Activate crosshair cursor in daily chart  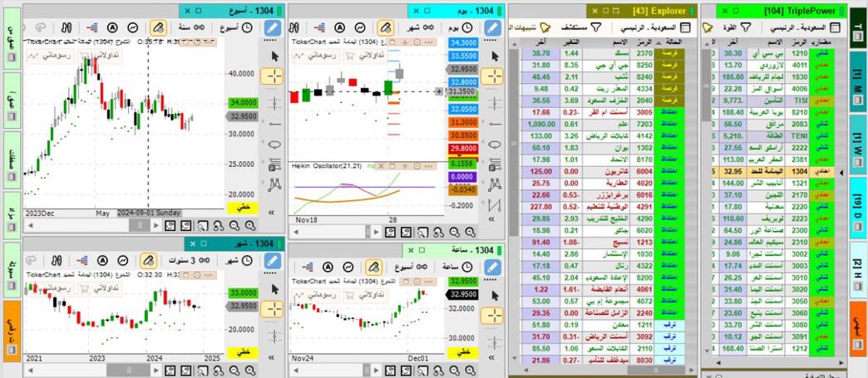491,76
